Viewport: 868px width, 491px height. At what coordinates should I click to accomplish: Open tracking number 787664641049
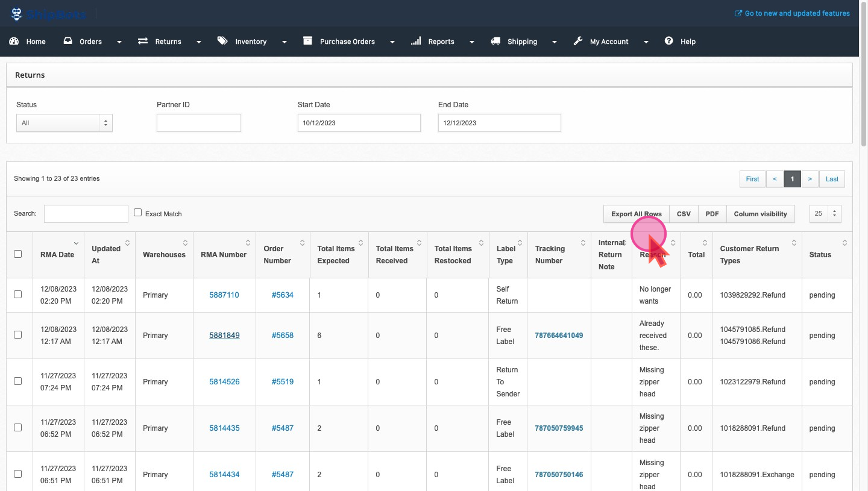point(559,336)
